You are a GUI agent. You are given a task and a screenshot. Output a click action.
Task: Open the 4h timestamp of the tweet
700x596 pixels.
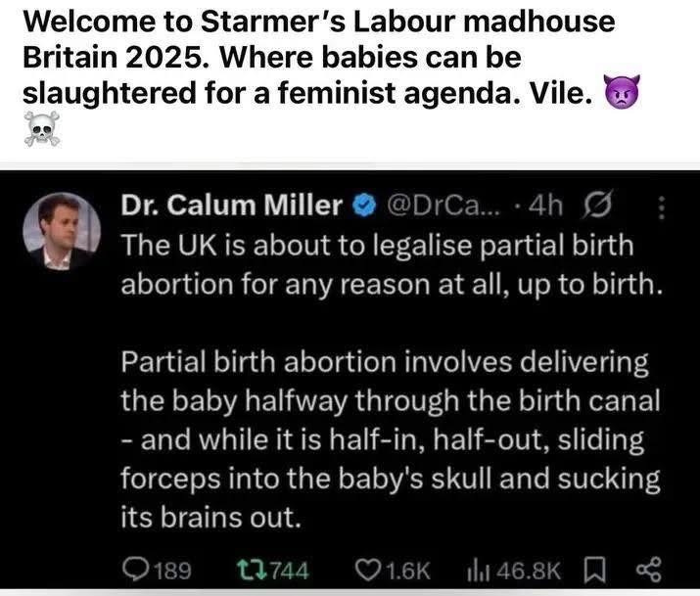click(x=545, y=206)
